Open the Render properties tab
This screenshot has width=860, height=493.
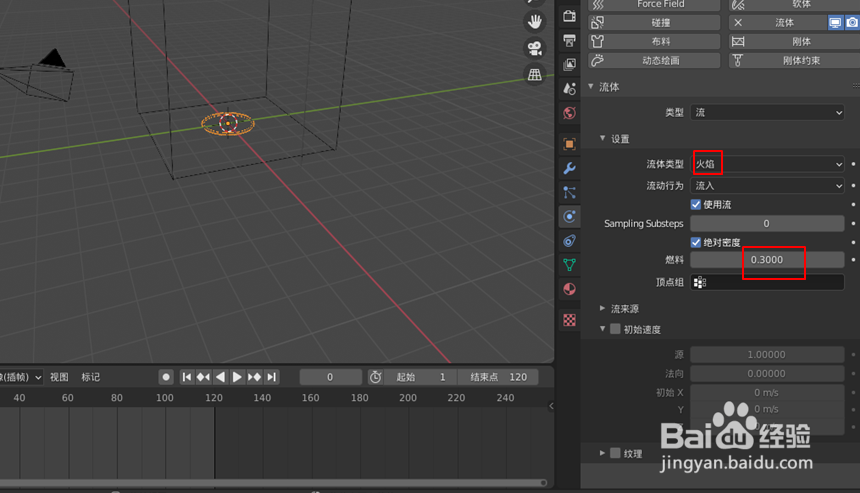pos(569,16)
